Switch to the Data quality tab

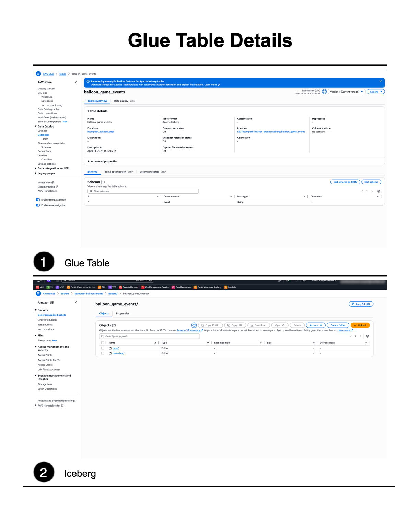tap(124, 101)
